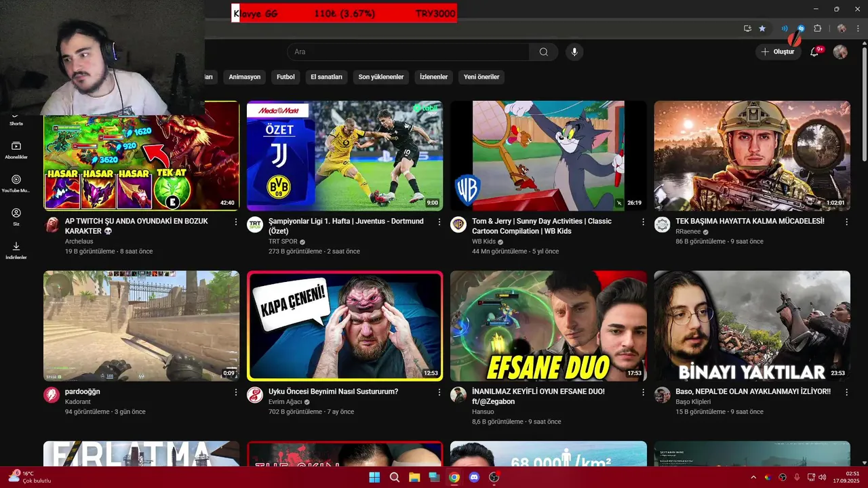Open the Windows Start button
The width and height of the screenshot is (868, 488).
click(374, 477)
